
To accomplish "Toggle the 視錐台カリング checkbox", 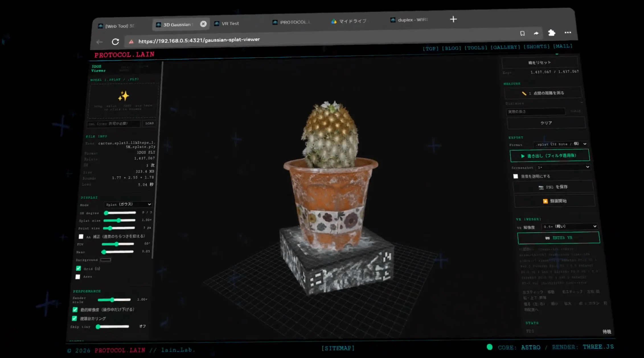I will (74, 318).
